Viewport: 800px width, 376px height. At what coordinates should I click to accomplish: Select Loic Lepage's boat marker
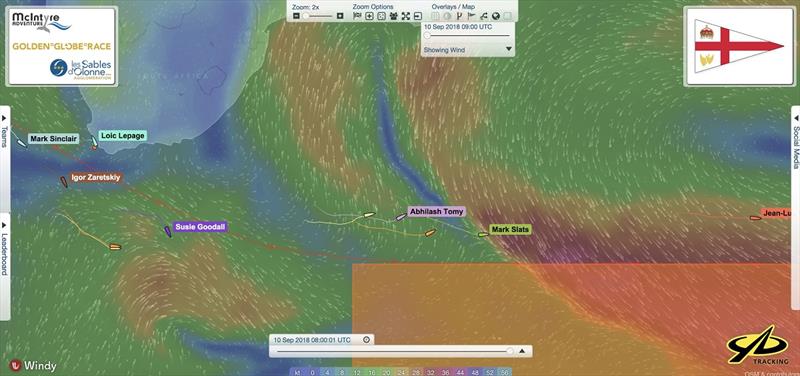click(x=94, y=141)
